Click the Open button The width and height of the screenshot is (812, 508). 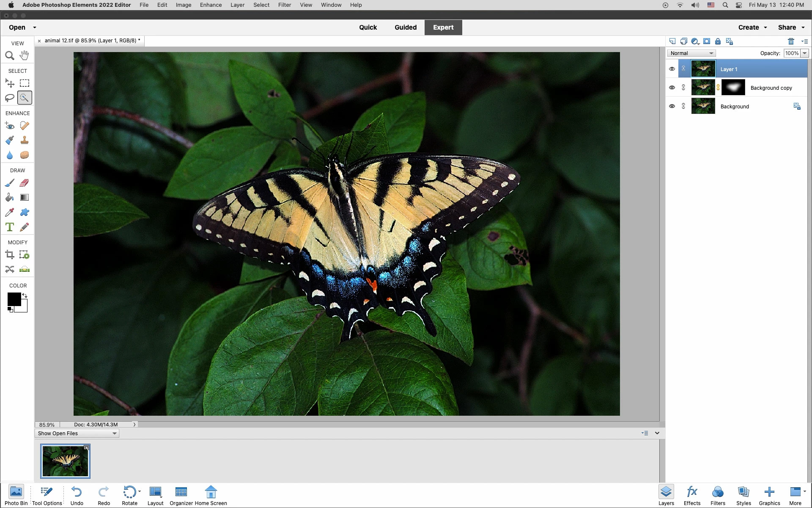click(x=17, y=28)
